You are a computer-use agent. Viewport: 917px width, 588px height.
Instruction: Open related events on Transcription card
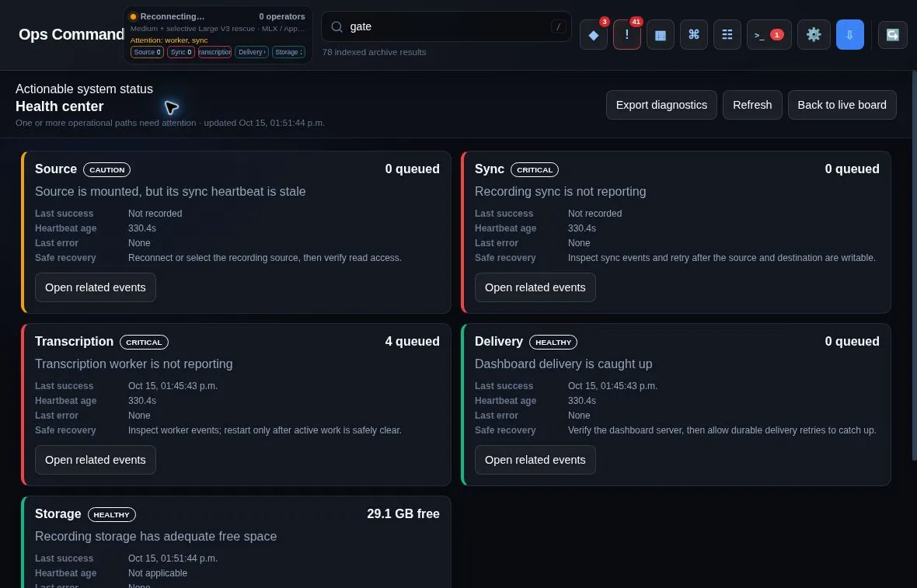[x=96, y=460]
